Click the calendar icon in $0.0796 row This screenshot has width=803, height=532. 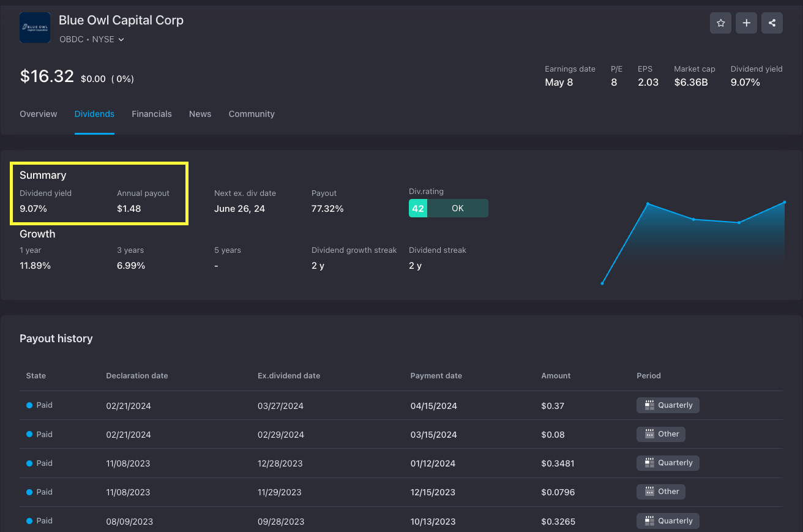point(649,492)
